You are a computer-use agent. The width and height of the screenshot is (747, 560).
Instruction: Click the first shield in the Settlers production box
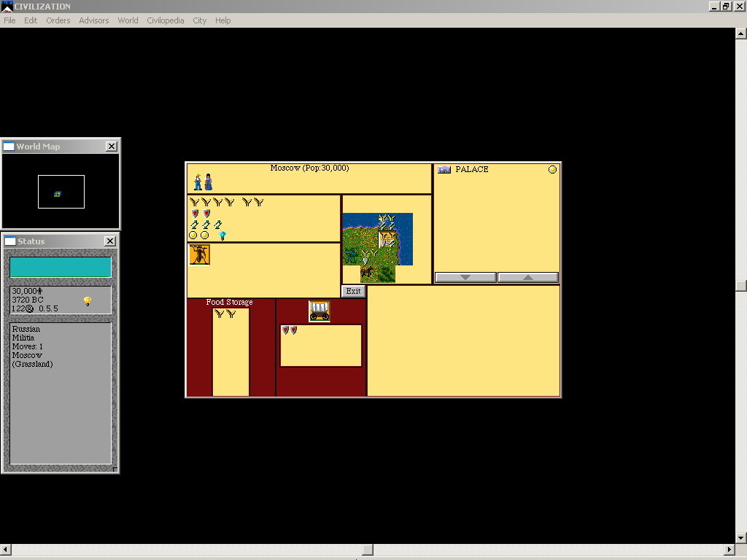coord(285,330)
